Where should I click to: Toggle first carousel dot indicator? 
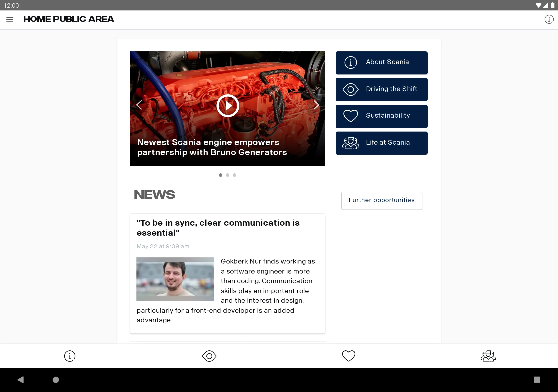pyautogui.click(x=221, y=175)
